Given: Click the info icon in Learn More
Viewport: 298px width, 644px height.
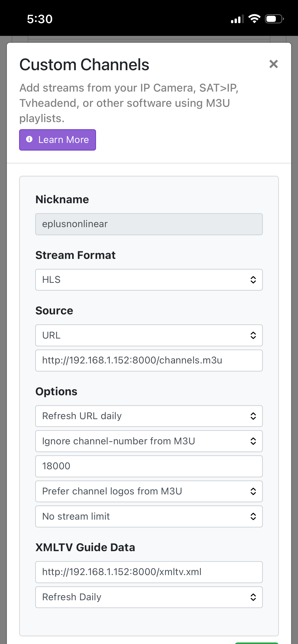Looking at the screenshot, I should pyautogui.click(x=29, y=139).
